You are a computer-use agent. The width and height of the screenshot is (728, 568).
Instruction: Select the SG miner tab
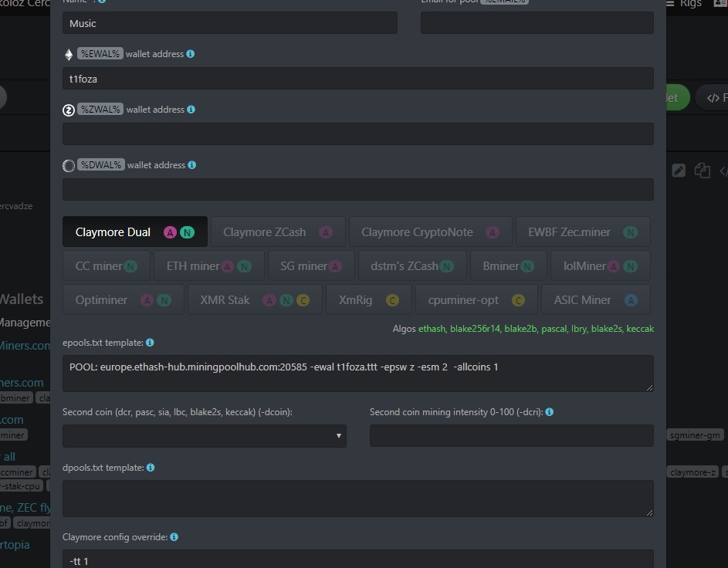coord(311,266)
